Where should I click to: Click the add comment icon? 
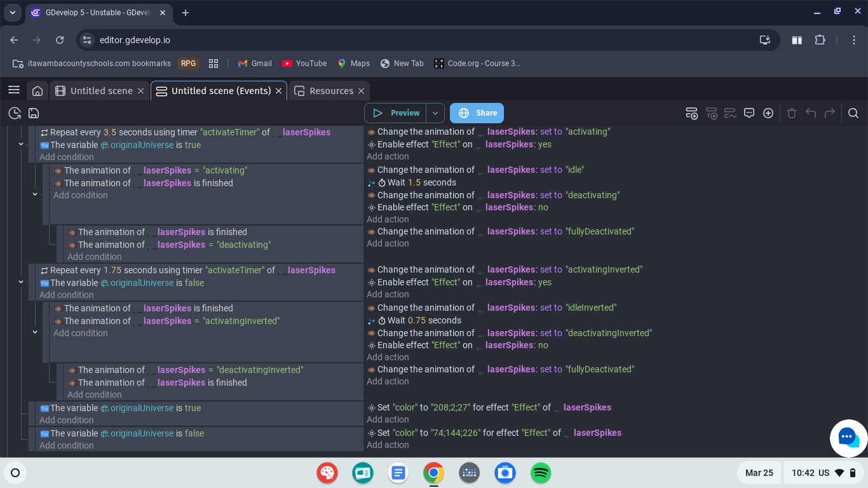pos(749,113)
